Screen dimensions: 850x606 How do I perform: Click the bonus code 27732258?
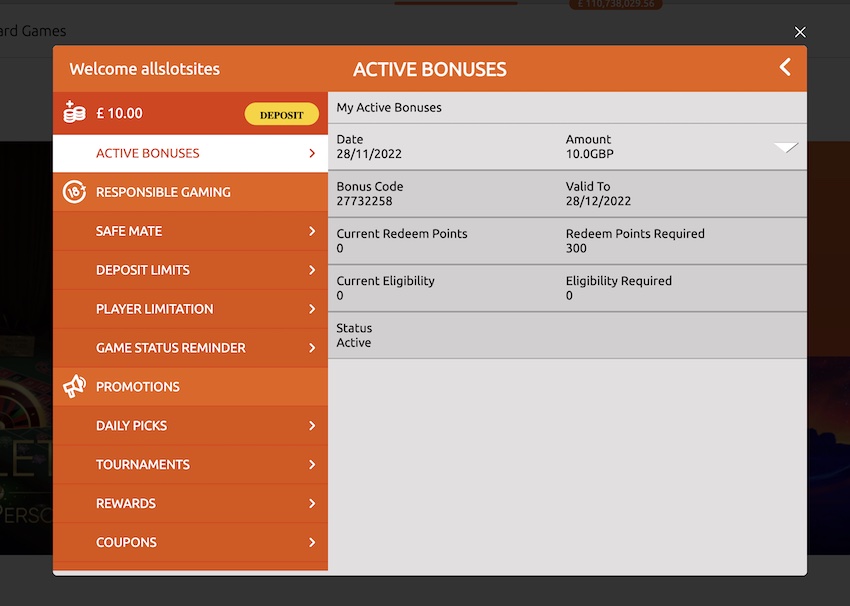364,201
